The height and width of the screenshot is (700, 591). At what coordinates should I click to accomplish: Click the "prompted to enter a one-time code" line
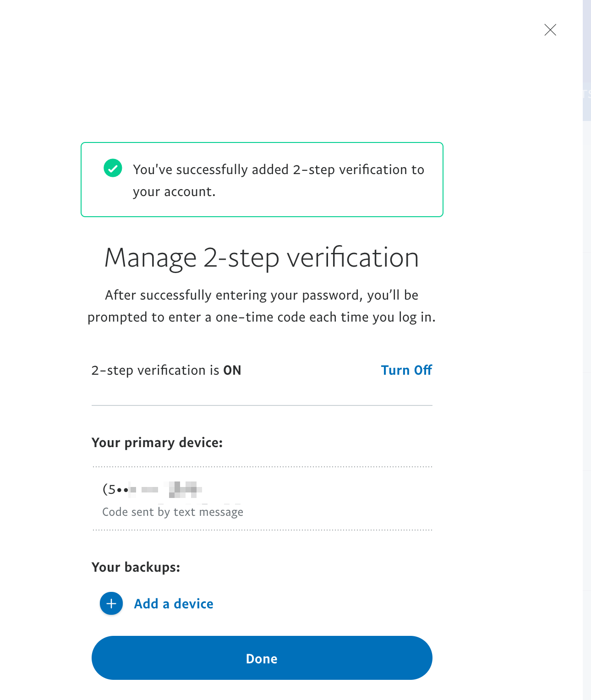(262, 317)
